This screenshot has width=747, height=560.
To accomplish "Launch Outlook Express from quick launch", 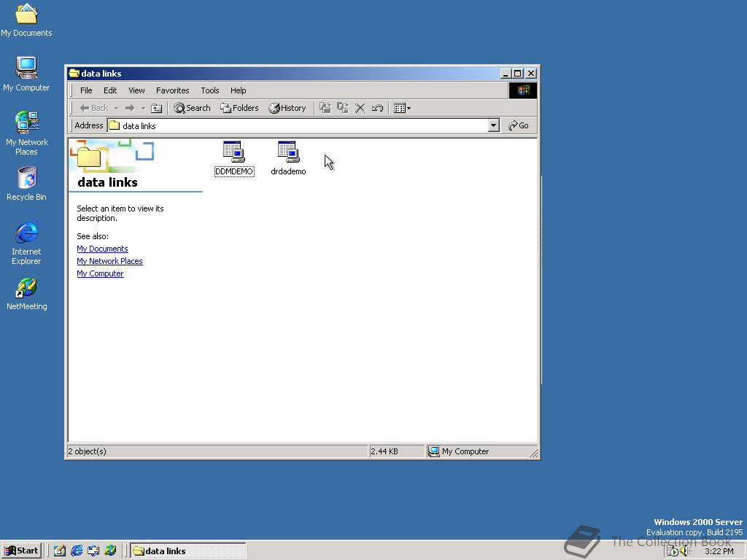I will pyautogui.click(x=93, y=551).
